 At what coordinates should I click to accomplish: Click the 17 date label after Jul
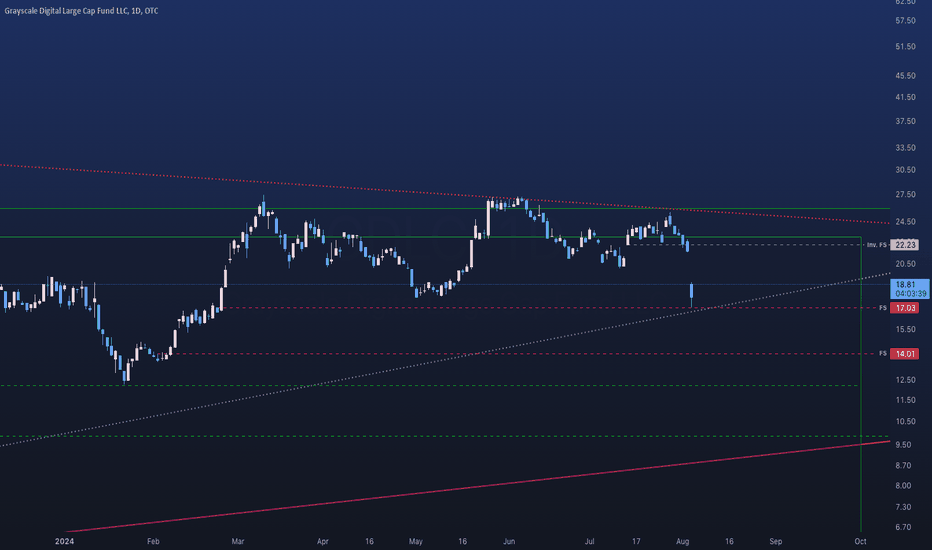coord(636,541)
